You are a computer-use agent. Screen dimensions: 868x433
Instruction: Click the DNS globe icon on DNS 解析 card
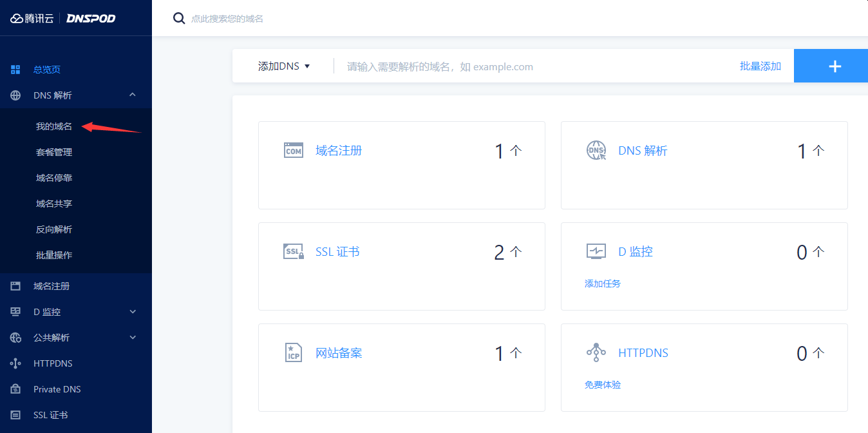(x=596, y=150)
